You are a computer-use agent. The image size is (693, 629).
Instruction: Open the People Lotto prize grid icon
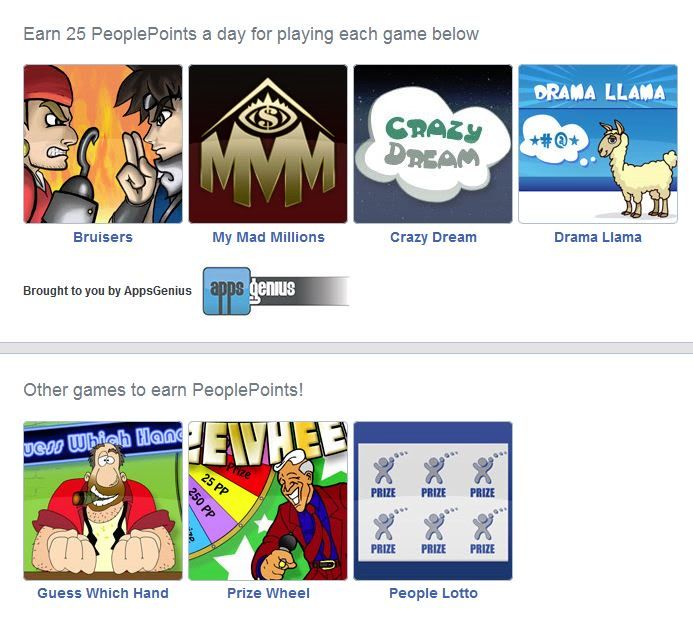coord(433,501)
